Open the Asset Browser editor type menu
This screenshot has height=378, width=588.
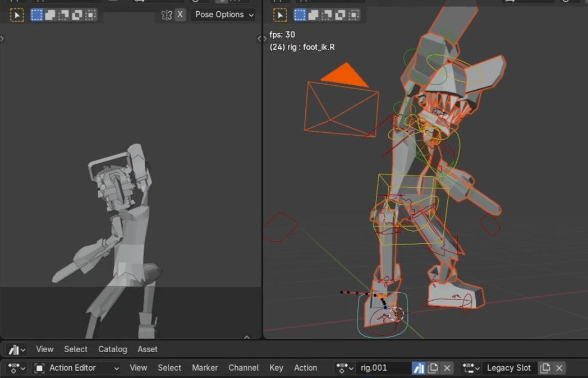[16, 349]
